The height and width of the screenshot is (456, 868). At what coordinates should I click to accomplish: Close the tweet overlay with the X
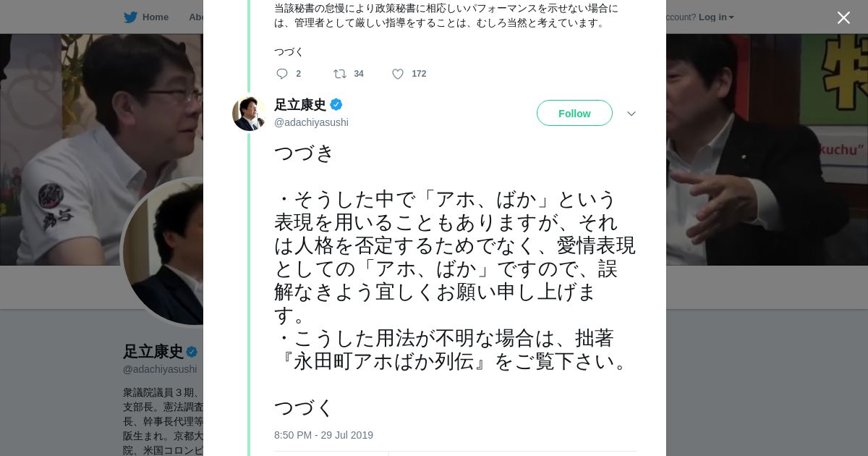843,18
